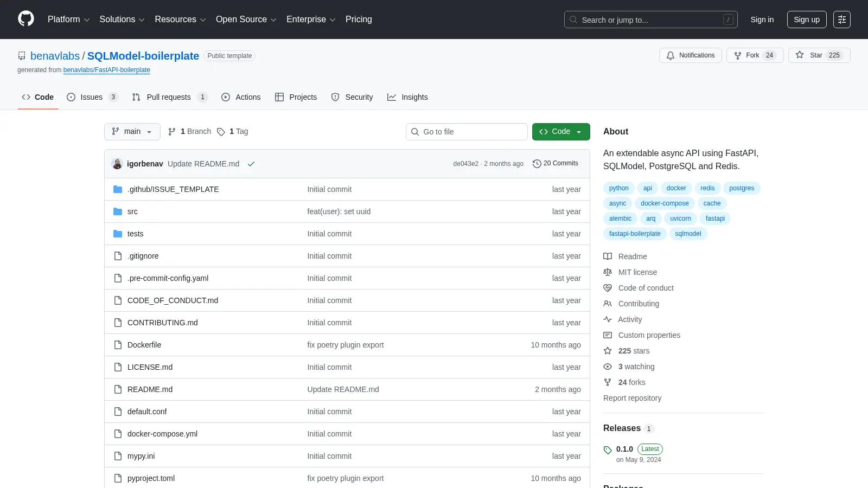
Task: Click the docker-compose topic tag
Action: point(665,203)
